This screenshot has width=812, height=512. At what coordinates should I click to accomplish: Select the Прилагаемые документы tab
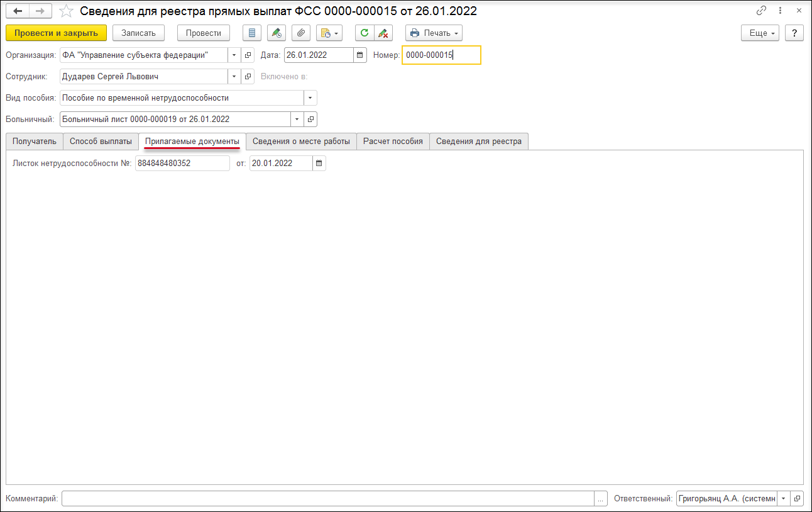[192, 142]
